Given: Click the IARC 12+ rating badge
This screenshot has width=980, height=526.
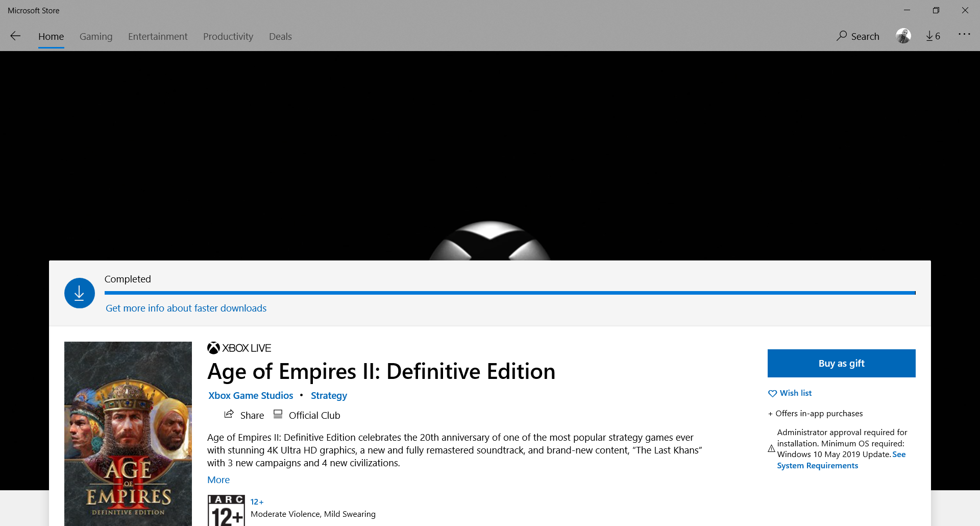Looking at the screenshot, I should (x=226, y=510).
